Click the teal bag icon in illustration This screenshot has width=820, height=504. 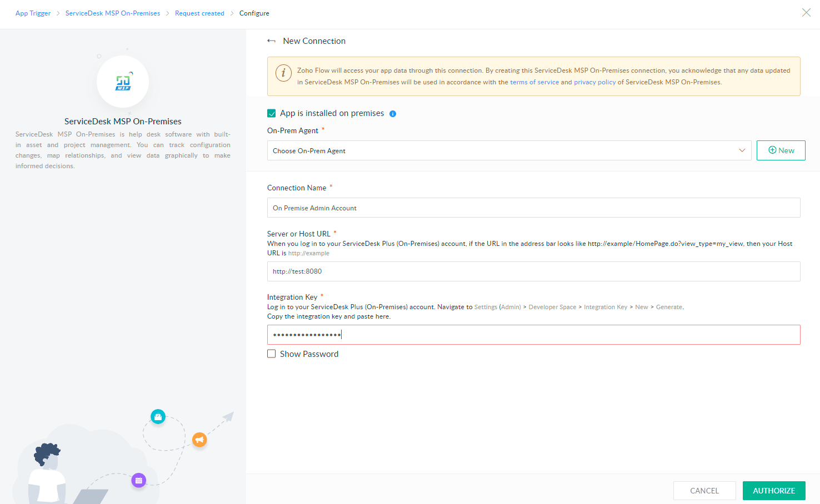click(x=158, y=416)
